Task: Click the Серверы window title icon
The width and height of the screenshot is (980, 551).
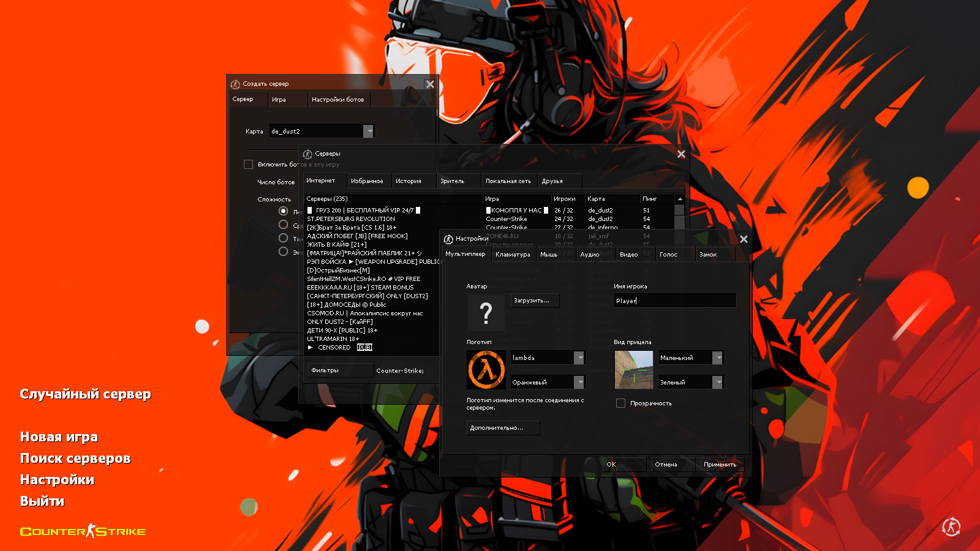Action: click(307, 154)
